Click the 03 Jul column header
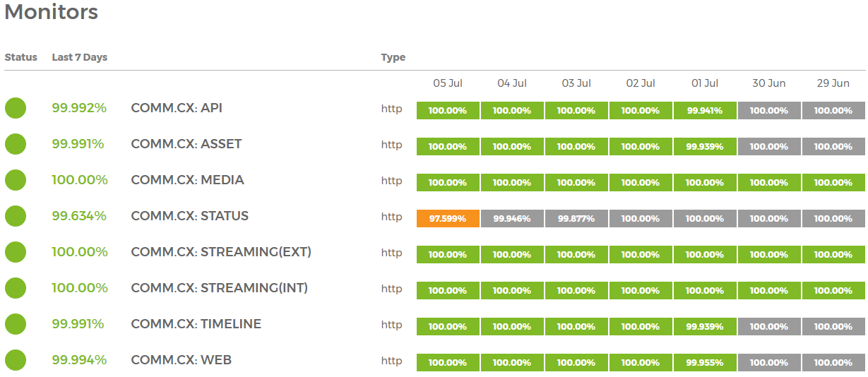Viewport: 868px width, 377px height. [x=576, y=83]
